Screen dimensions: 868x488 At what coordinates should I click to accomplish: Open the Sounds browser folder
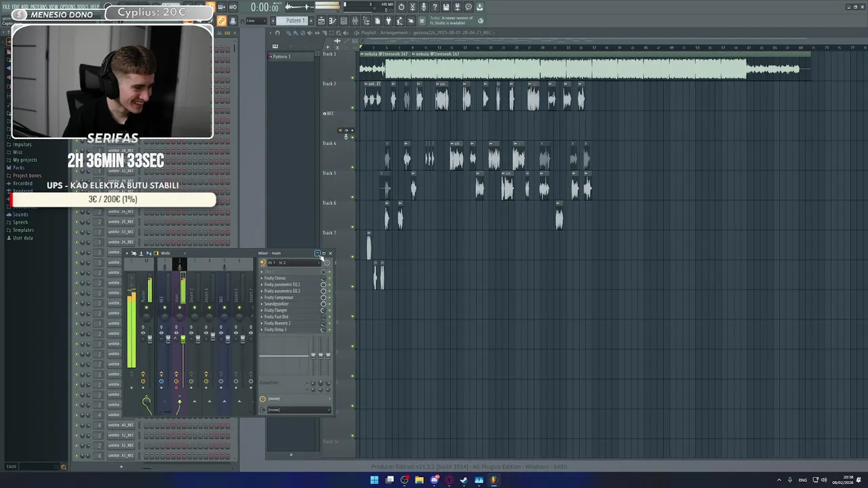20,215
